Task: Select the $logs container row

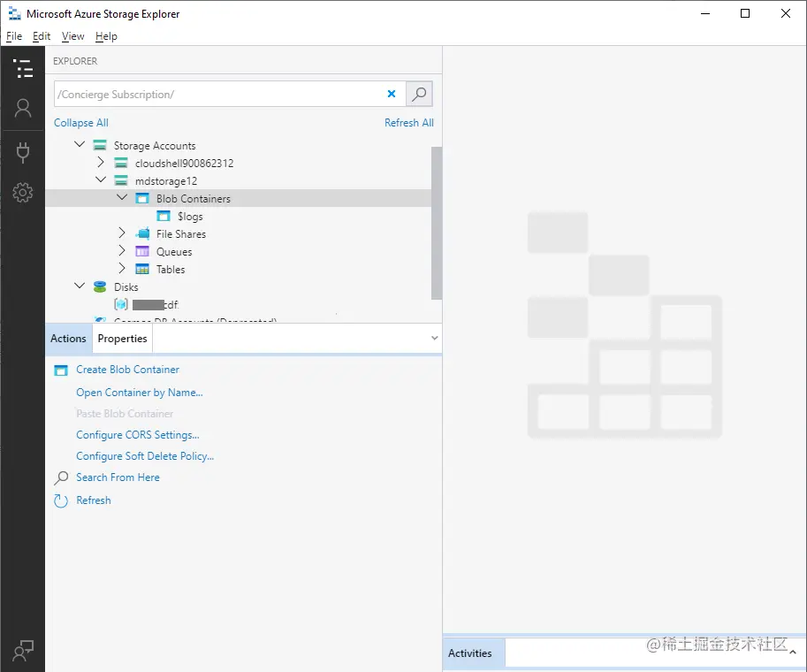Action: (239, 217)
